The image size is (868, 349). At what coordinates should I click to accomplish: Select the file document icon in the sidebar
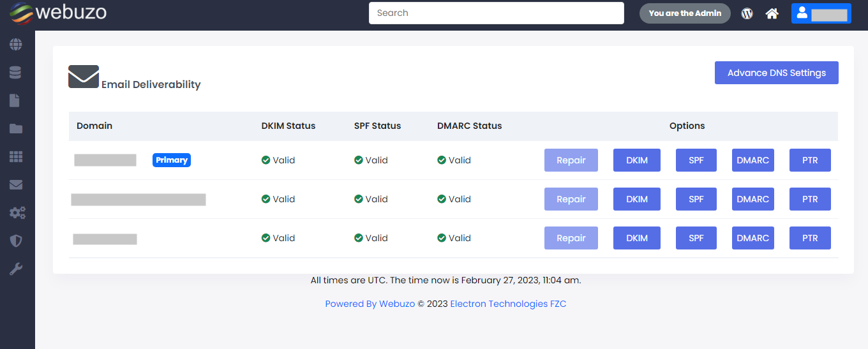[15, 101]
